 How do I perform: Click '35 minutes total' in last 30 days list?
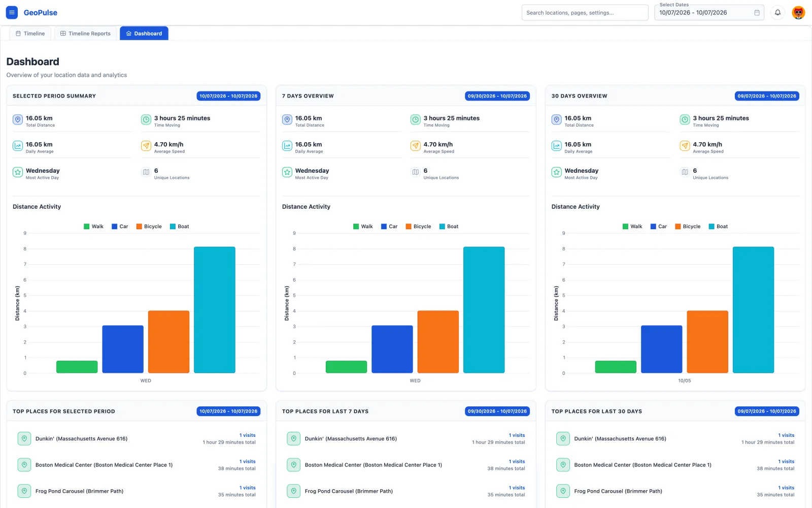tap(775, 495)
